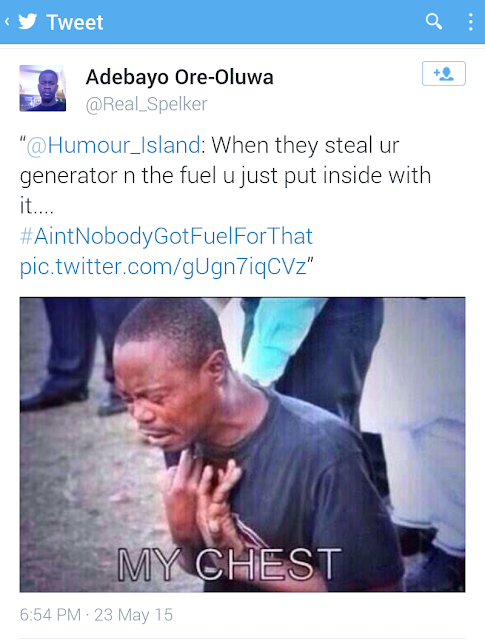Click the date 23 May 15
The width and height of the screenshot is (485, 640).
[x=133, y=615]
